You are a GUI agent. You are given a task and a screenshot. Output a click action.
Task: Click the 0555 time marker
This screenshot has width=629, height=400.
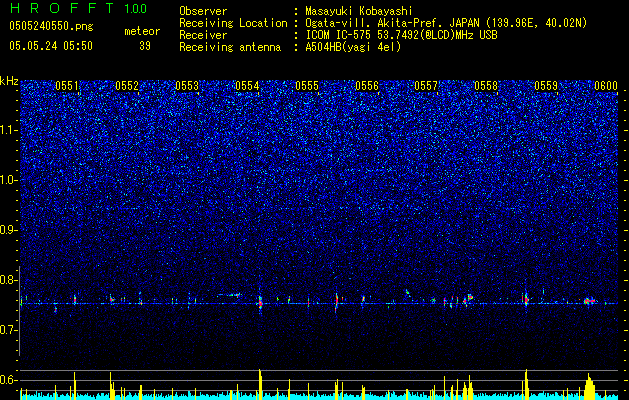(307, 86)
